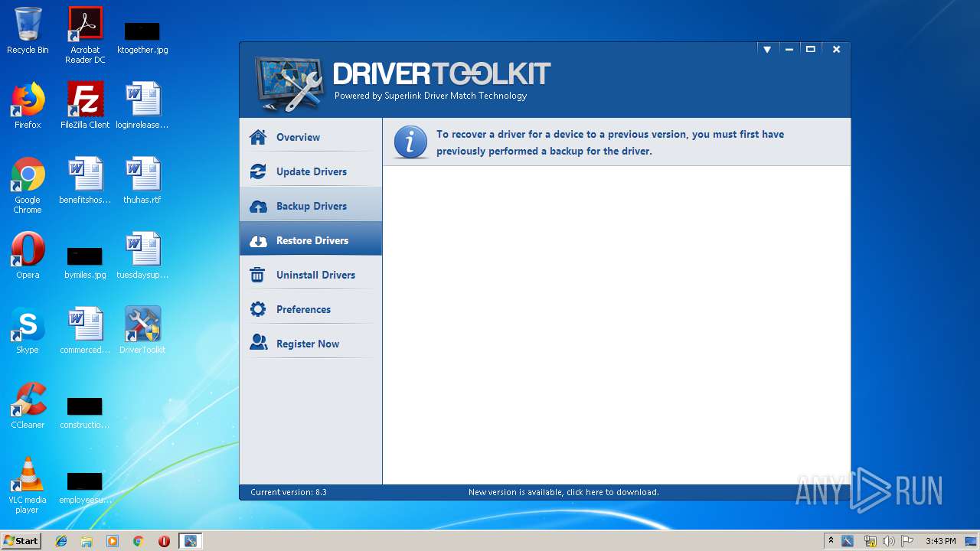Select Restore Drivers in sidebar
The image size is (980, 551).
pyautogui.click(x=311, y=240)
